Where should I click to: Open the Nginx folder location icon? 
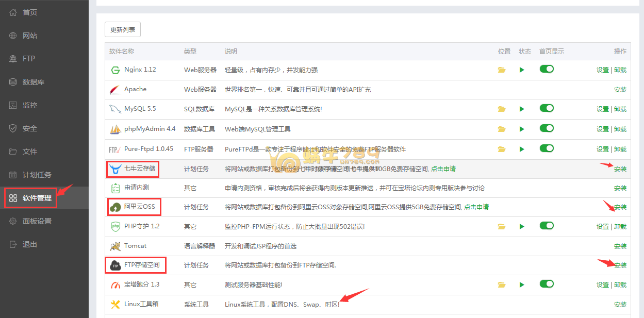[x=501, y=70]
